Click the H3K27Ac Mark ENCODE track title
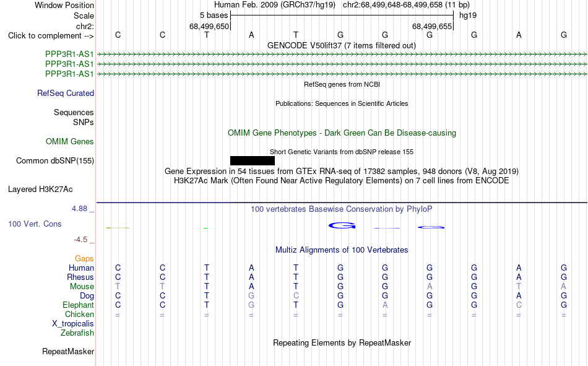This screenshot has width=588, height=366. tap(342, 181)
